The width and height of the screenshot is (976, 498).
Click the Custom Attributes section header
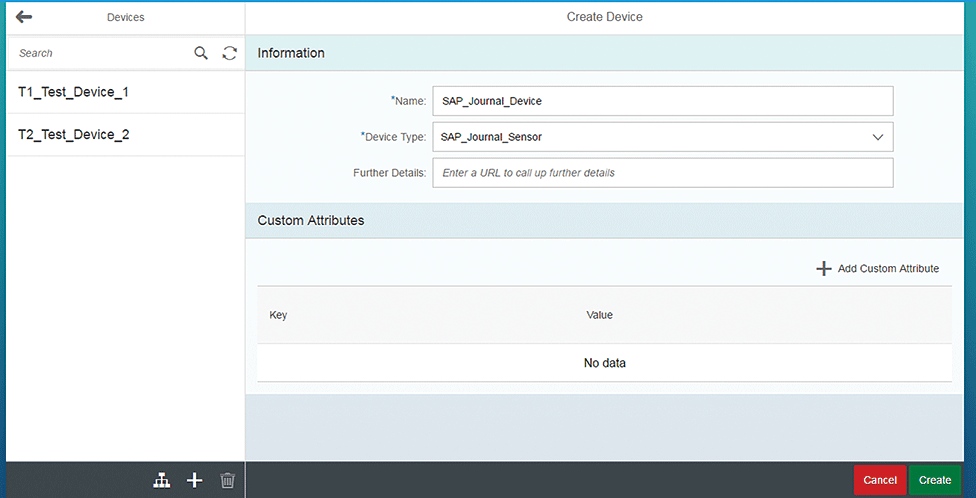[311, 220]
